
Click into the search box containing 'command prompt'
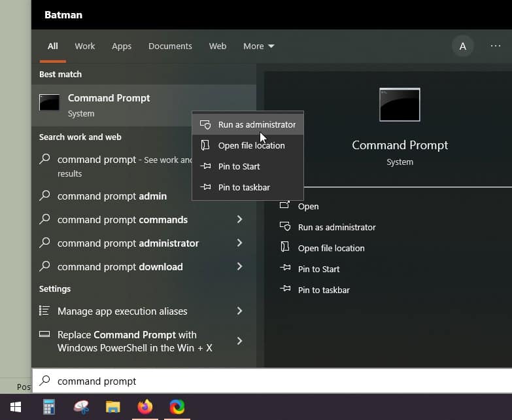tap(272, 381)
